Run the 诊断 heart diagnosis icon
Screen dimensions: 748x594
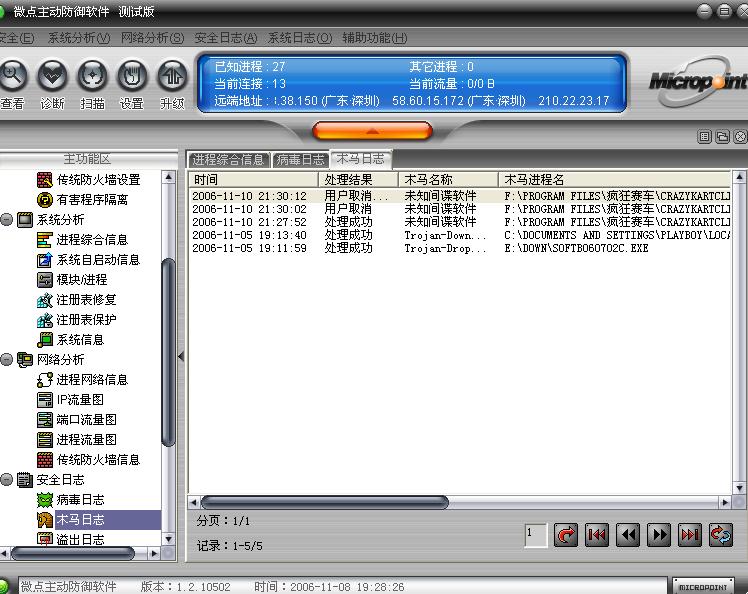[52, 76]
